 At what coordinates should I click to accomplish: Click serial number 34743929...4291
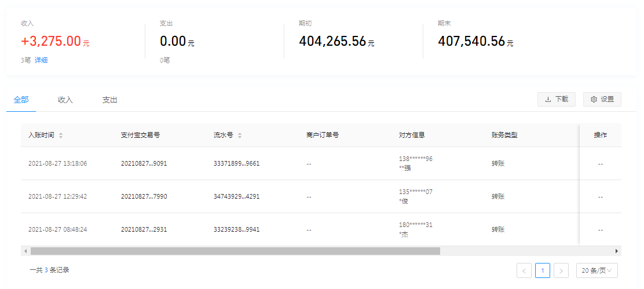236,196
